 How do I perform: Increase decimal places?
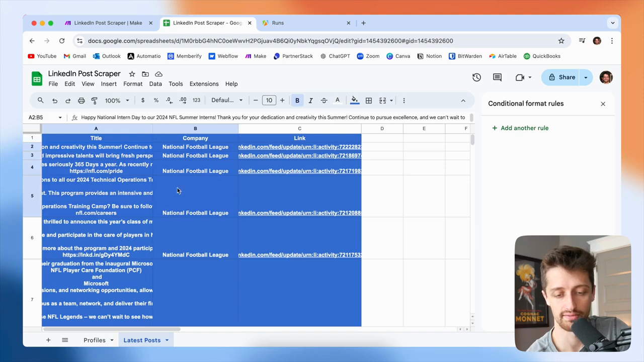point(183,101)
